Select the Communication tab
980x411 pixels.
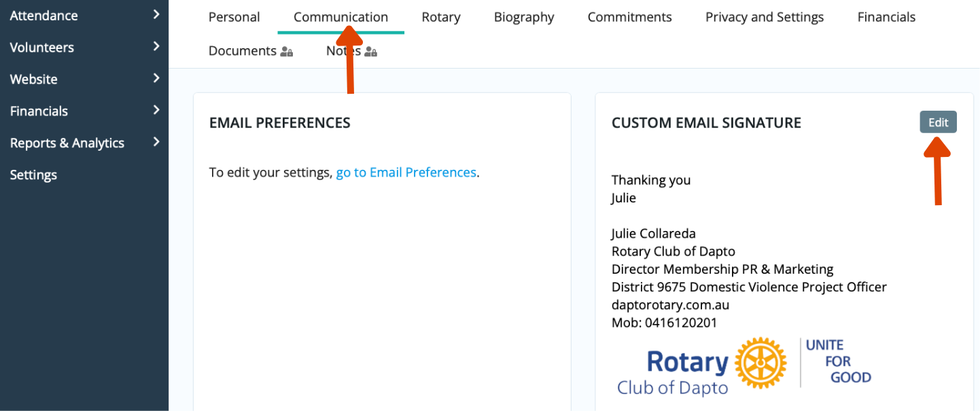tap(340, 17)
